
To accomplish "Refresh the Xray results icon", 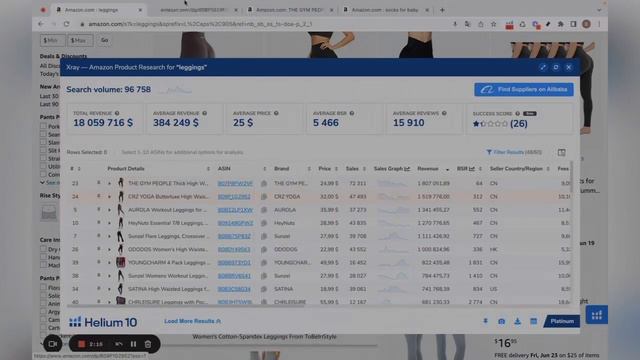I will 556,67.
